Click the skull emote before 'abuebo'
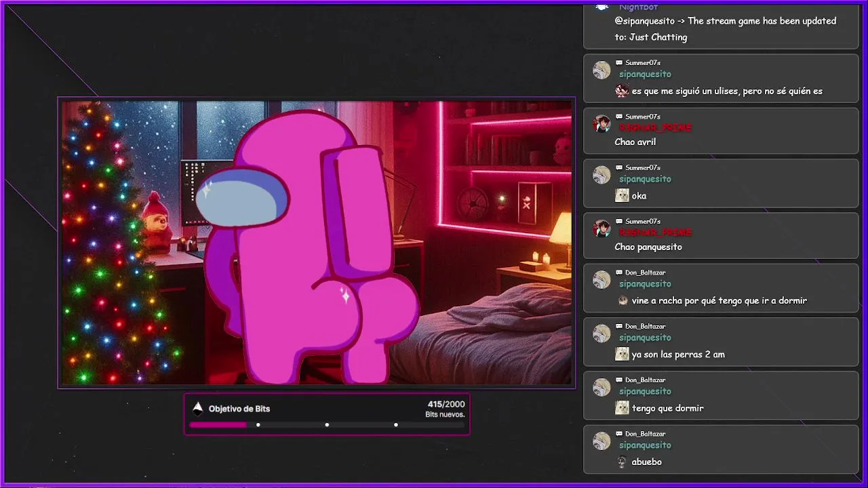This screenshot has height=488, width=868. [x=622, y=462]
